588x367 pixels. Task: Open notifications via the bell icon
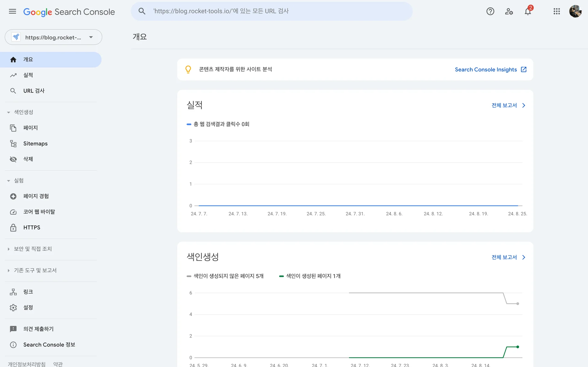pos(528,11)
